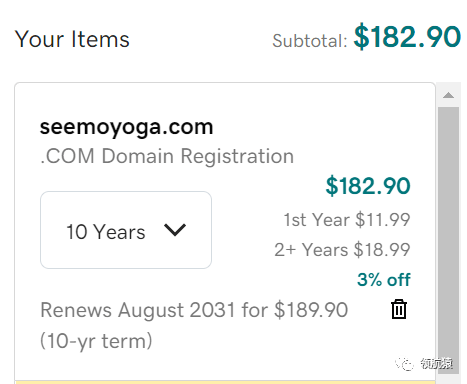The image size is (467, 384).
Task: Click the Subtotal $182.90 amount
Action: (x=407, y=37)
